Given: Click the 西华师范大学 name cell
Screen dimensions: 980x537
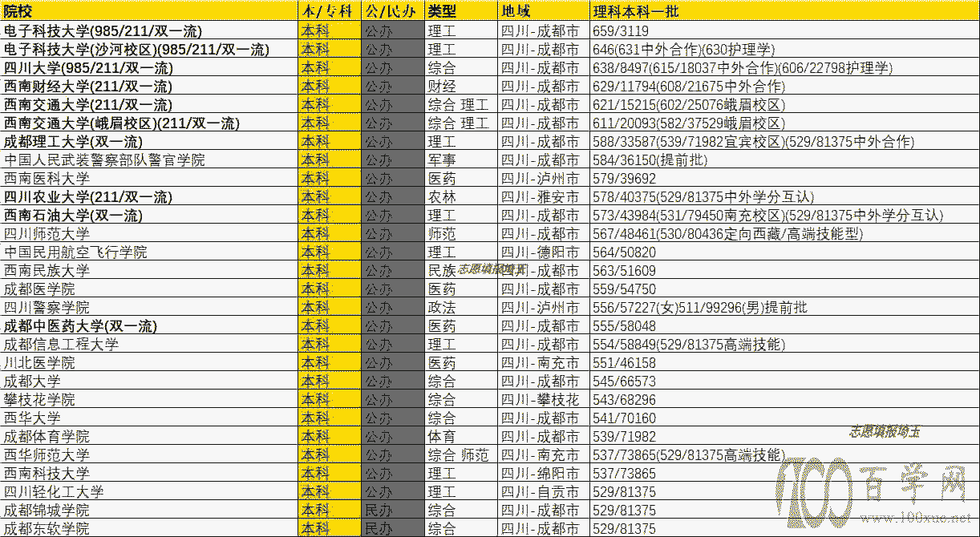Looking at the screenshot, I should 149,455.
